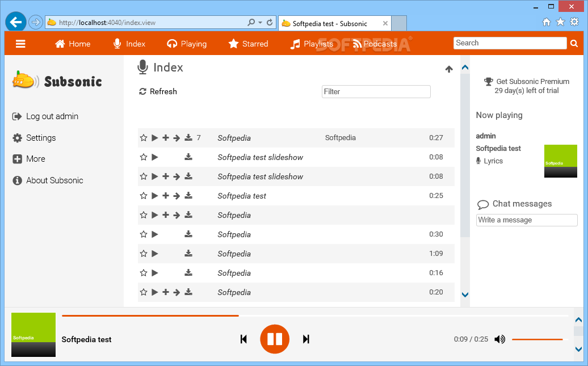
Task: Mute audio with the speaker icon
Action: coord(499,339)
